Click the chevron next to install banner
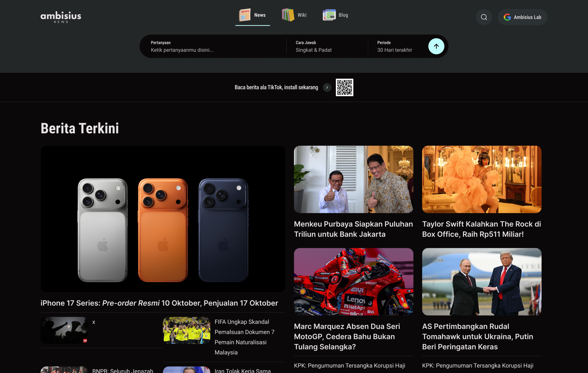 coord(327,88)
